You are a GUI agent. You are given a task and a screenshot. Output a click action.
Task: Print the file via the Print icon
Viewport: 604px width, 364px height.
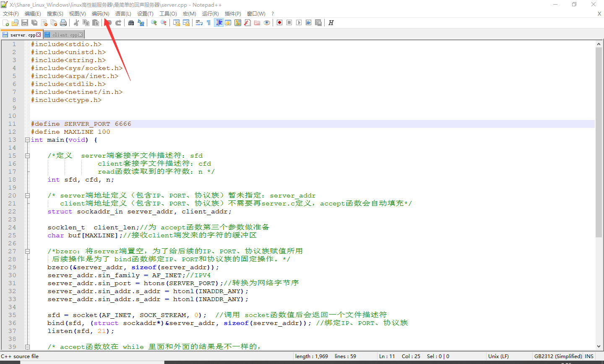[63, 23]
